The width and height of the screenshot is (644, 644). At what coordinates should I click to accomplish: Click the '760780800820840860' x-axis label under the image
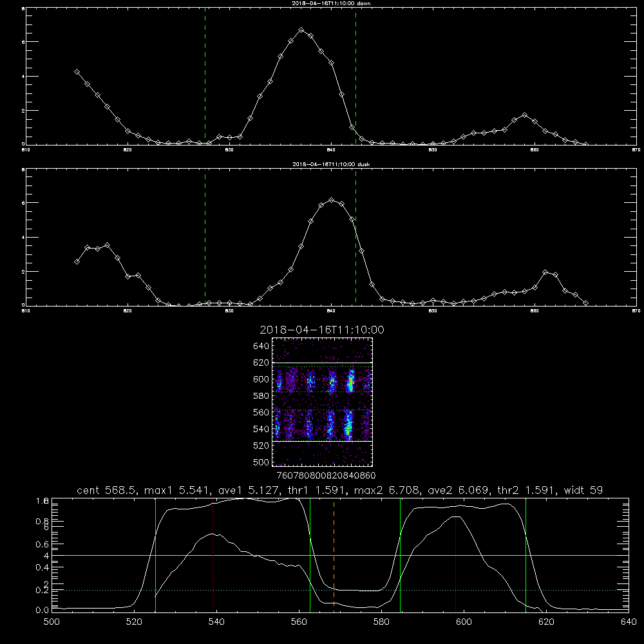click(x=326, y=476)
